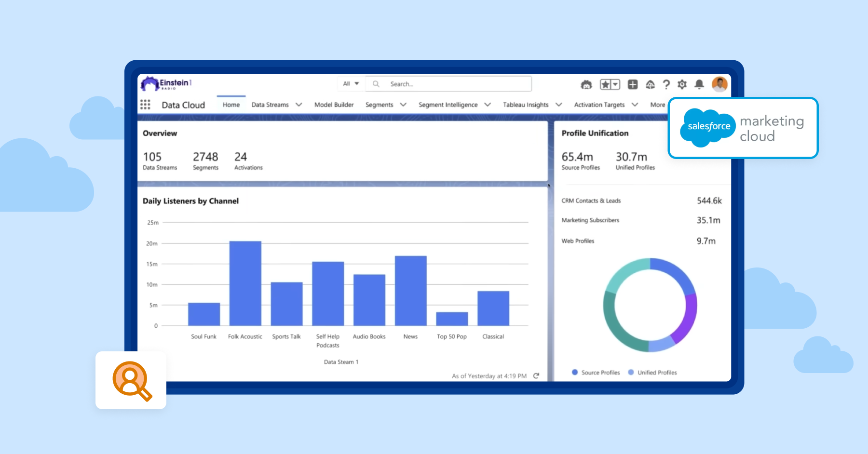This screenshot has width=868, height=454.
Task: Click the 30.7m Unified Profiles metric
Action: pyautogui.click(x=635, y=161)
